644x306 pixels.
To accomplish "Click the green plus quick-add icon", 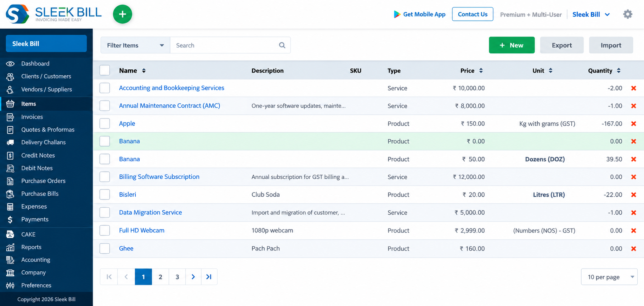I will pyautogui.click(x=122, y=14).
